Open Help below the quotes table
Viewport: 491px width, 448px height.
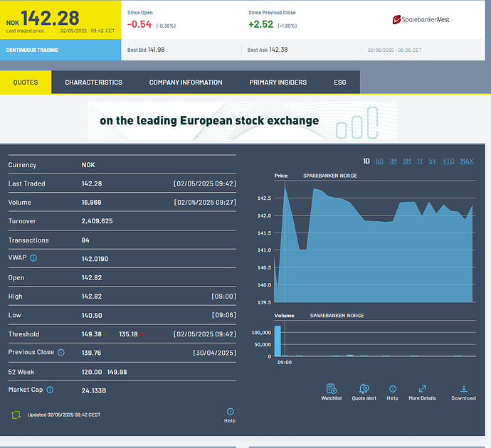230,416
